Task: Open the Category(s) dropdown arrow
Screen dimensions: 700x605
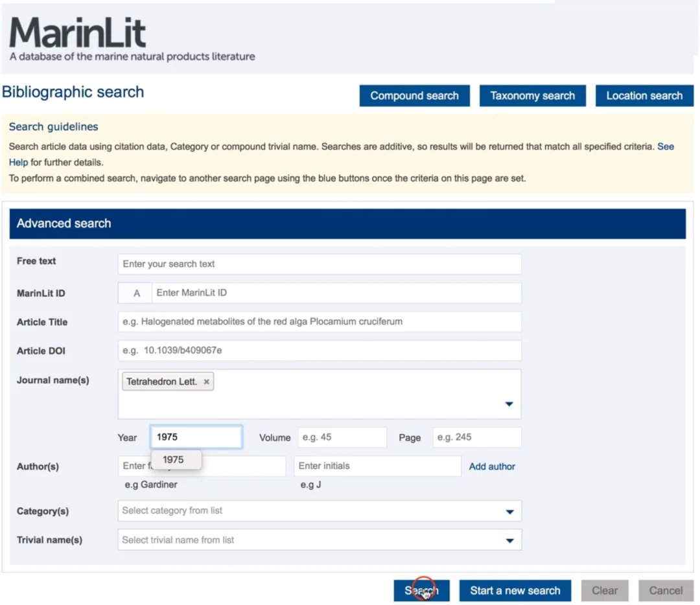Action: pos(509,512)
